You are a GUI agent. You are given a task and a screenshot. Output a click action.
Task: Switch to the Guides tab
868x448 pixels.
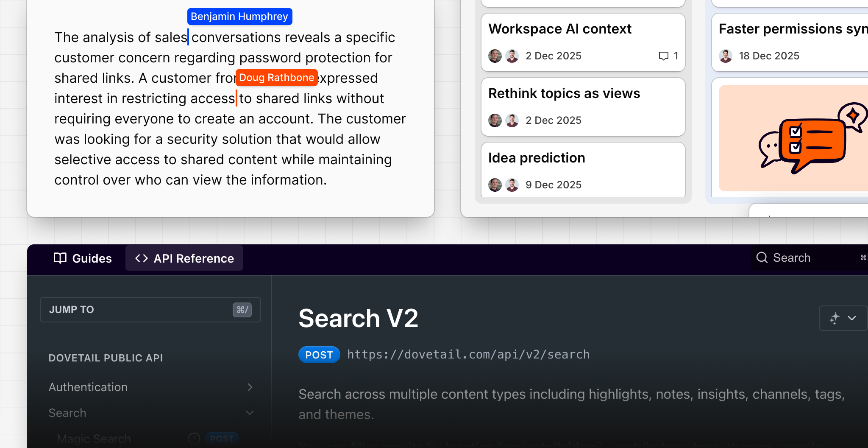tap(83, 258)
